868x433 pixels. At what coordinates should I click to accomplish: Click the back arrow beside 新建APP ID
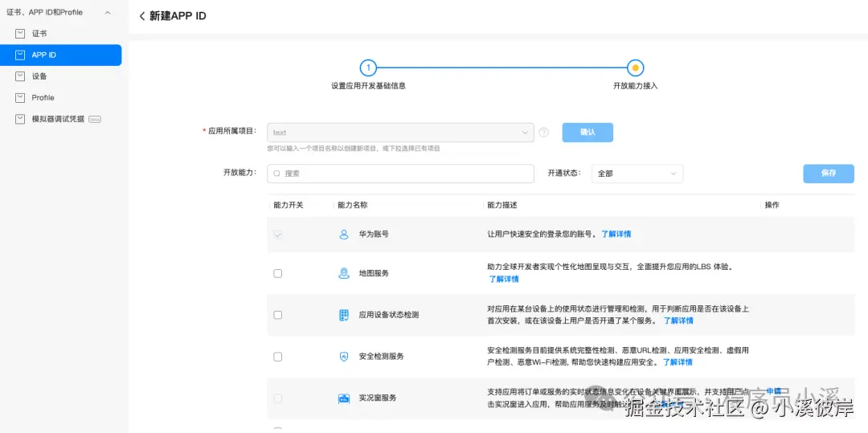click(x=142, y=16)
